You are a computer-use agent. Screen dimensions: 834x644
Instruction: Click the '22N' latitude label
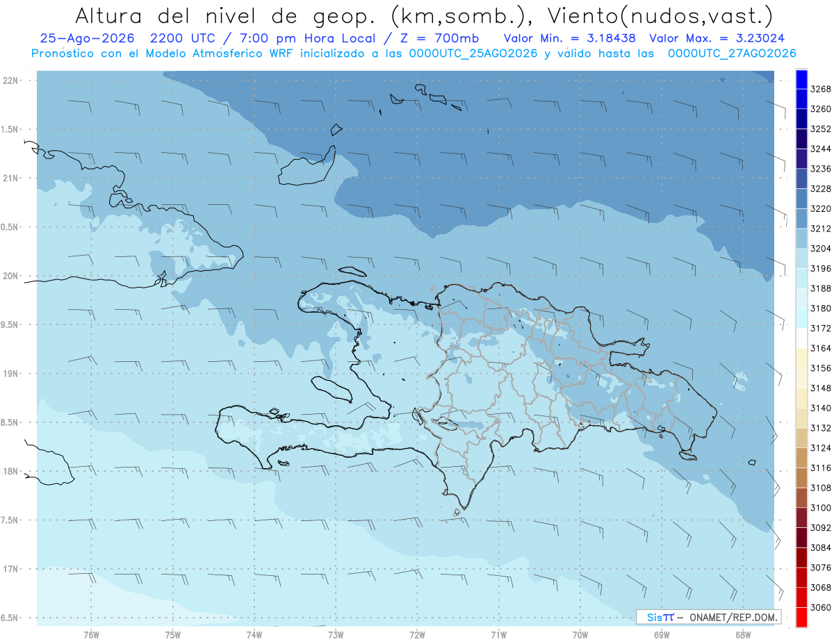click(10, 80)
